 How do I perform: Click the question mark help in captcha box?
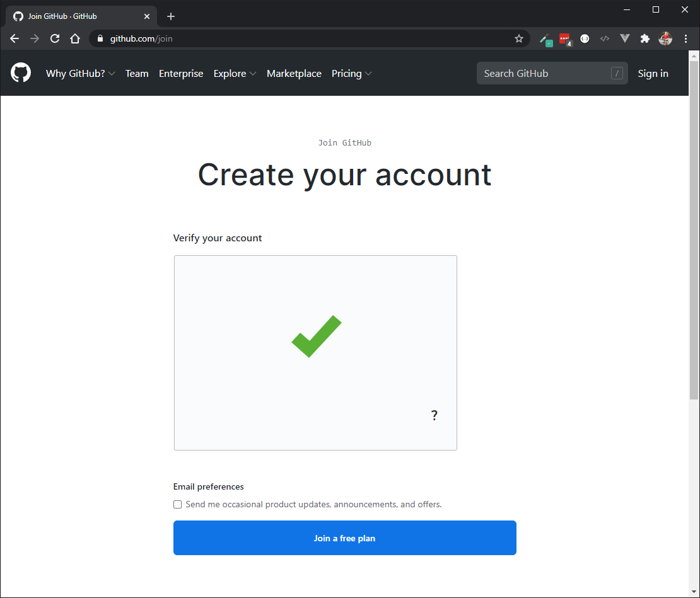point(435,415)
